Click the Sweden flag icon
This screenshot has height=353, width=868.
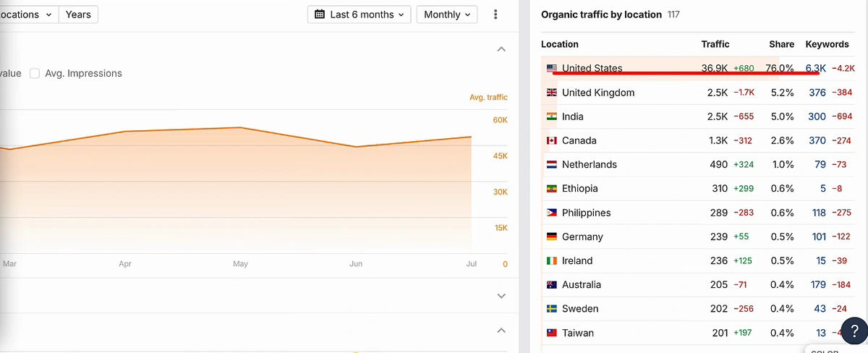point(552,308)
